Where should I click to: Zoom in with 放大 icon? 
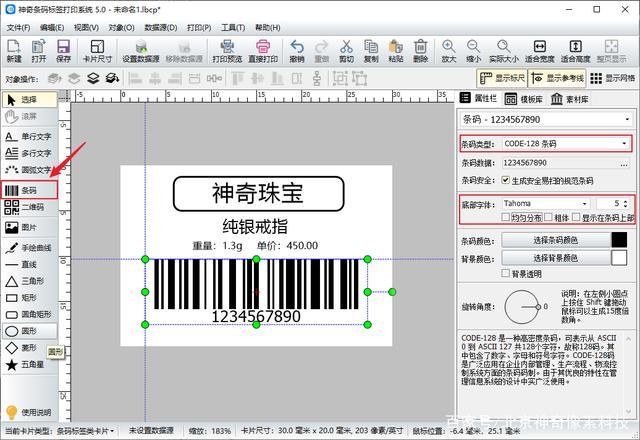click(449, 51)
